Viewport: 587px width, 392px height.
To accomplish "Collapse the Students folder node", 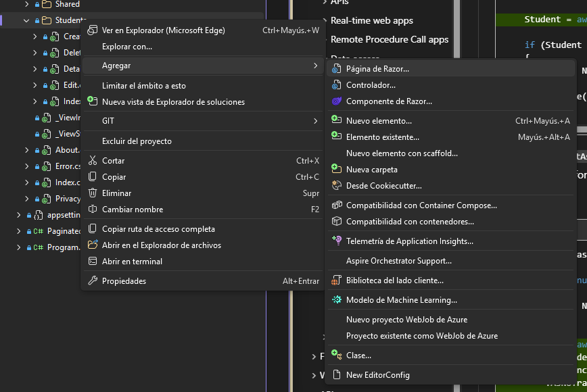I will click(x=26, y=20).
